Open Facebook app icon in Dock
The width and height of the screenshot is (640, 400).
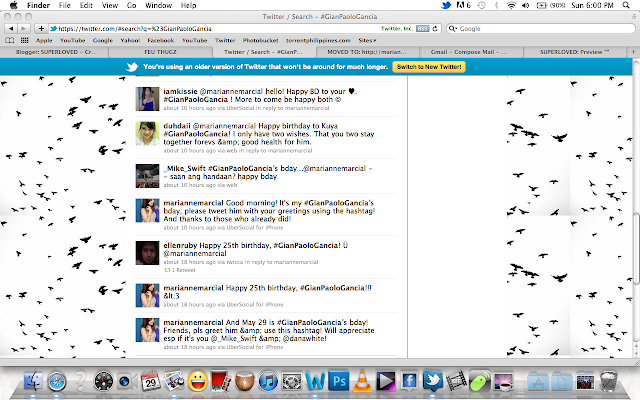click(x=409, y=382)
